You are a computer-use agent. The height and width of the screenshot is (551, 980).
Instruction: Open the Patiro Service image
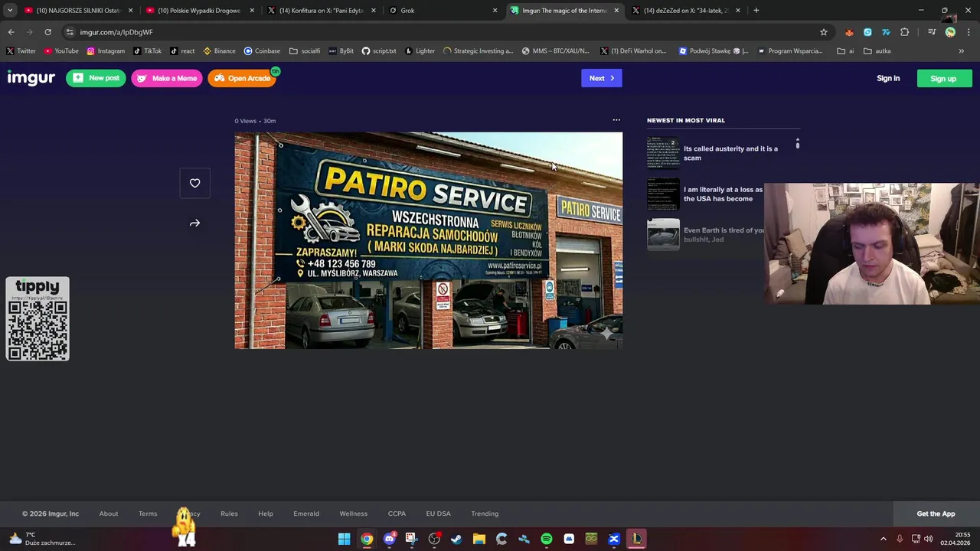tap(429, 240)
